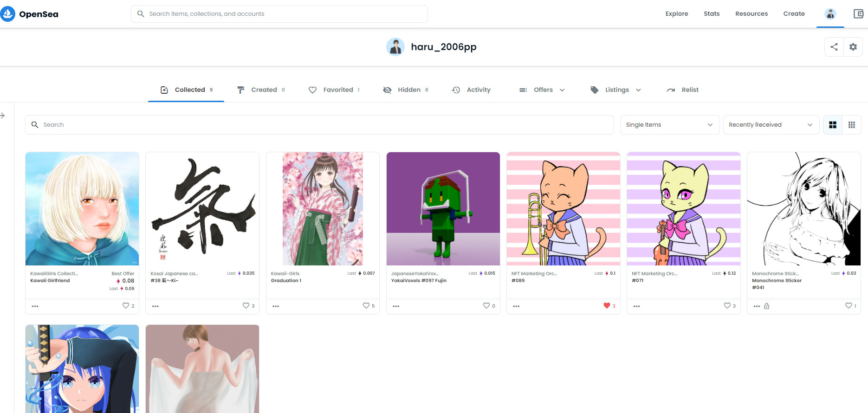Switch to small grid view
868x413 pixels.
[x=852, y=125]
